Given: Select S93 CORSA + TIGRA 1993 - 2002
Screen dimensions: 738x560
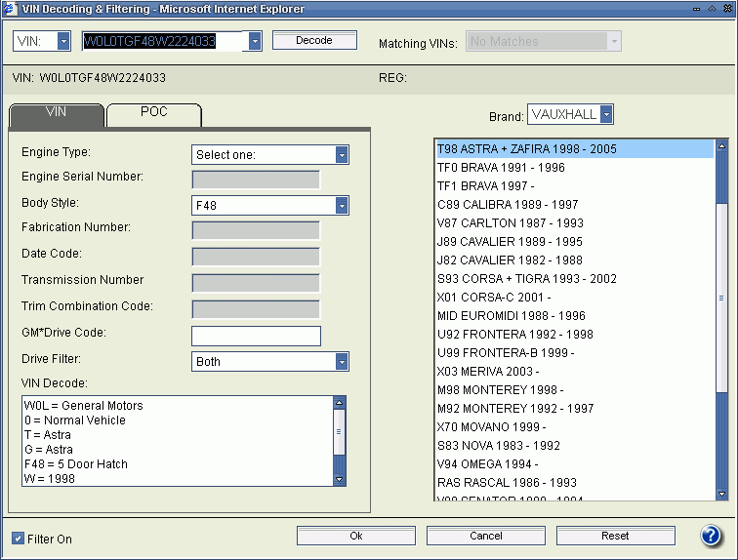Looking at the screenshot, I should point(575,278).
